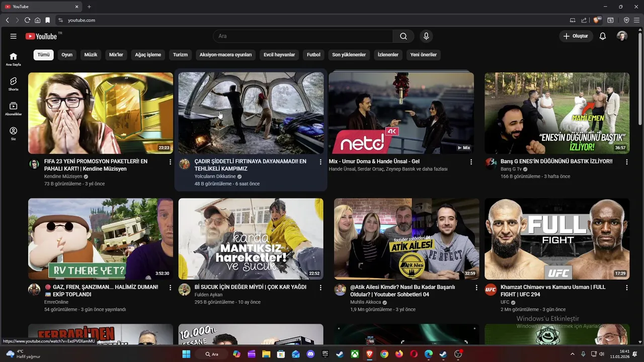Open options for Atik Ailesi video
The image size is (644, 362).
[x=476, y=288]
